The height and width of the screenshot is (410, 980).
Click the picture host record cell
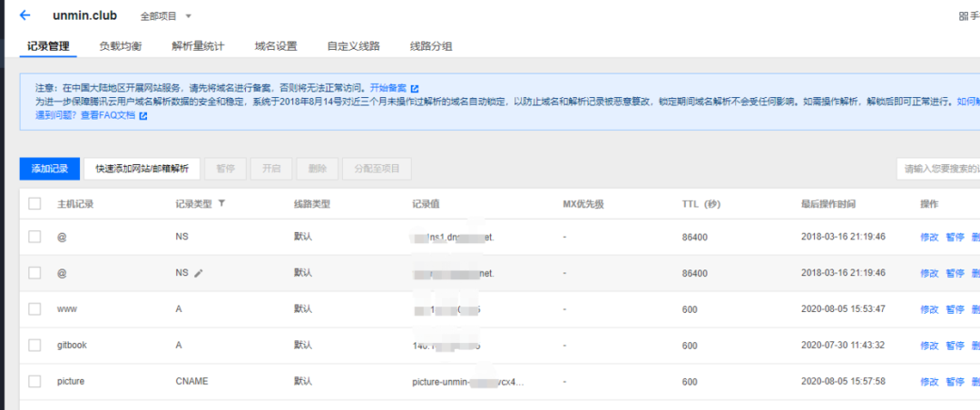pos(71,381)
